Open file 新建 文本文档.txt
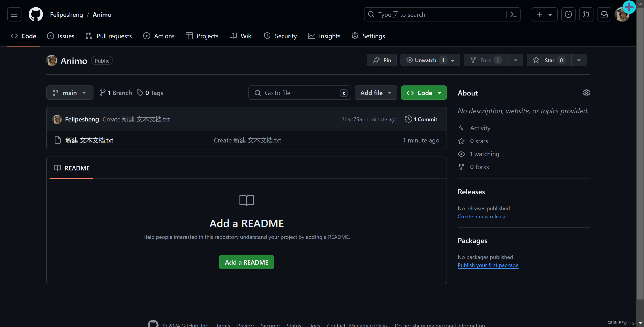 [89, 140]
